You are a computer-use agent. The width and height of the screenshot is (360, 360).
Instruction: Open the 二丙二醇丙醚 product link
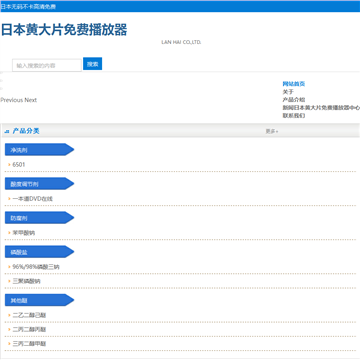pyautogui.click(x=29, y=329)
